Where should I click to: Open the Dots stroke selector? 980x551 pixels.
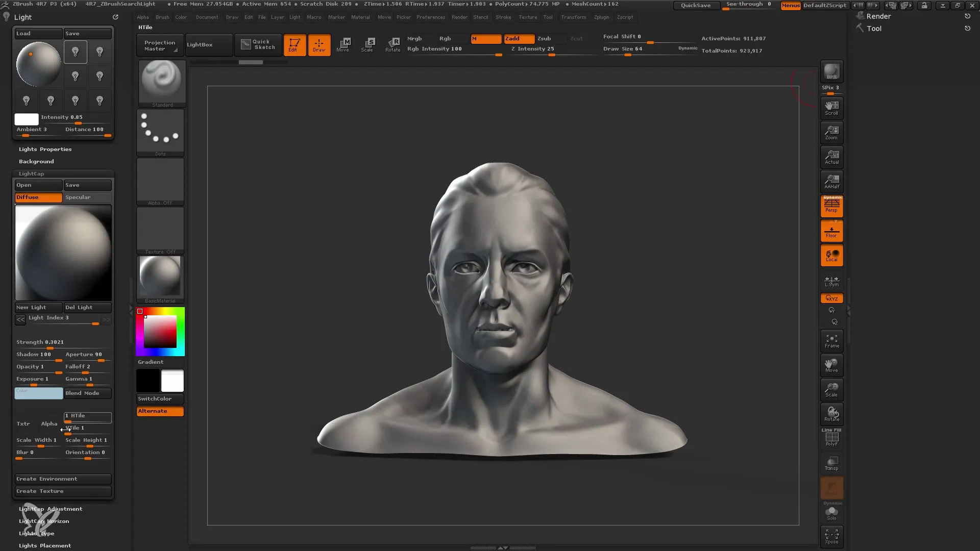(160, 133)
